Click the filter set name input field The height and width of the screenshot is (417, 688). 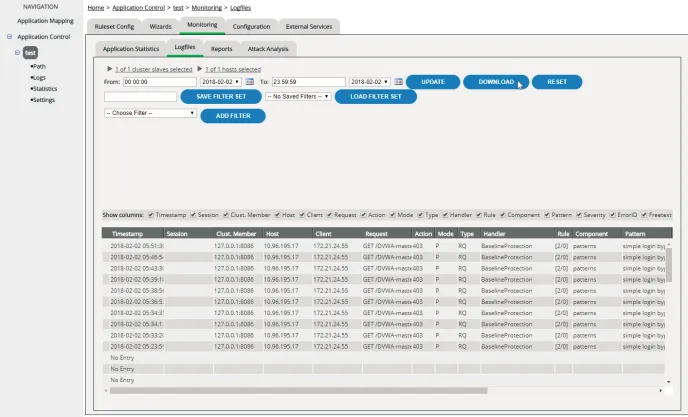tap(140, 97)
